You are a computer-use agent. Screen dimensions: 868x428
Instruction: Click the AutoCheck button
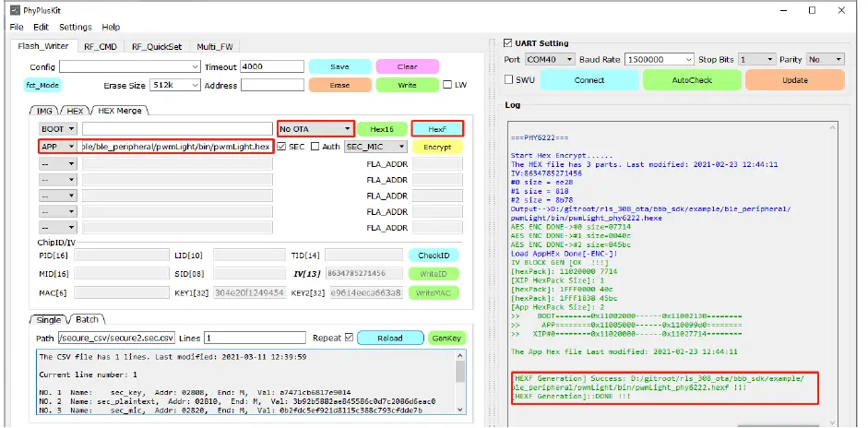click(x=691, y=79)
